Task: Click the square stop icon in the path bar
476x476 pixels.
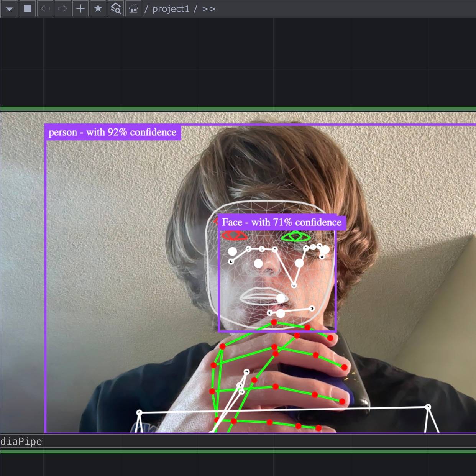Action: (x=27, y=8)
